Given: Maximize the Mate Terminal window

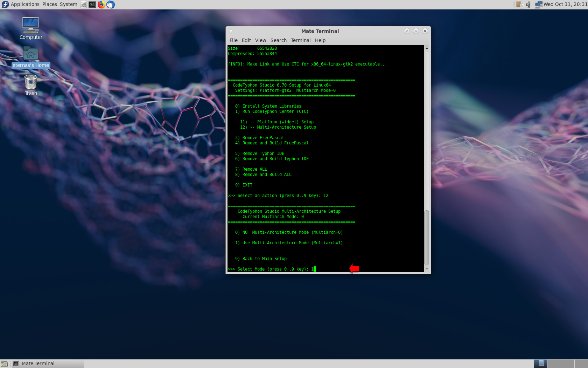Looking at the screenshot, I should (x=416, y=31).
